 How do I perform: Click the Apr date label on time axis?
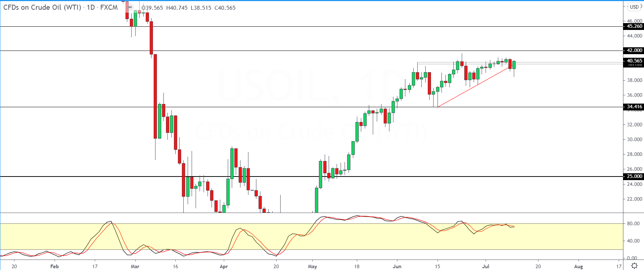pos(224,266)
